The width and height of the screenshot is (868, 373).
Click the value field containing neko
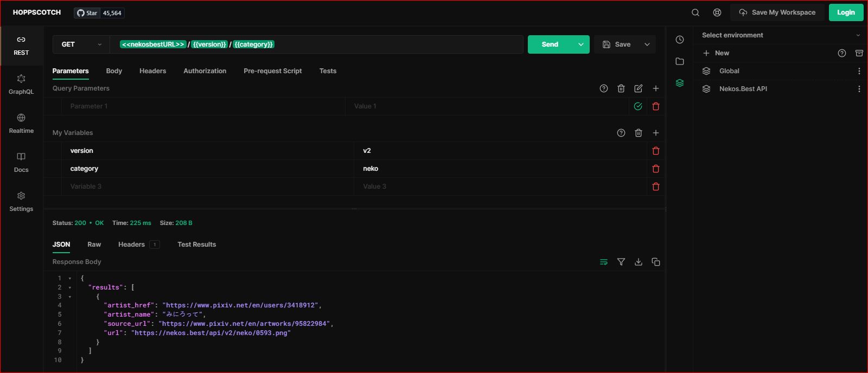click(x=500, y=169)
